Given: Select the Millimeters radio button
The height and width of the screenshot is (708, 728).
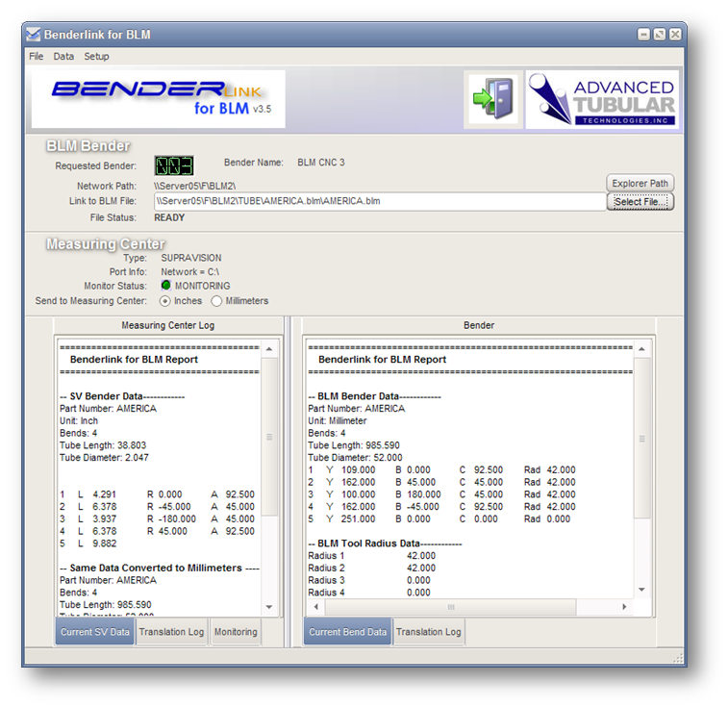Looking at the screenshot, I should tap(216, 301).
